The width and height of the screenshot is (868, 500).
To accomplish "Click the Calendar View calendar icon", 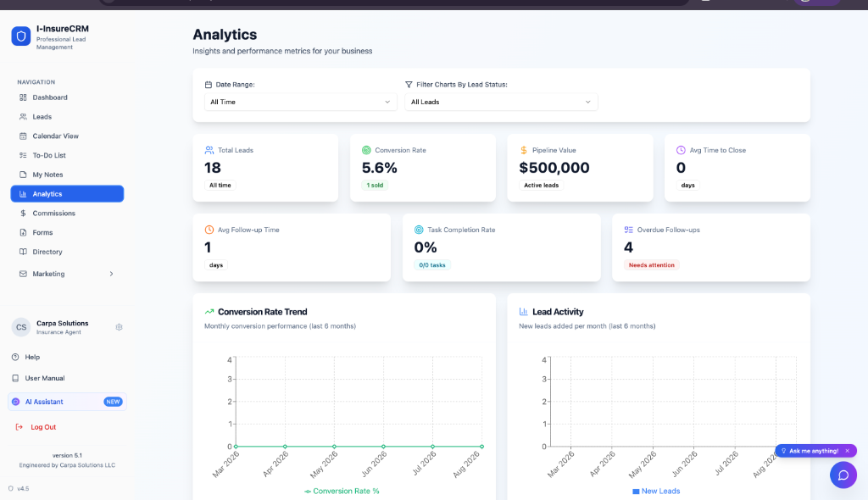I will point(23,136).
